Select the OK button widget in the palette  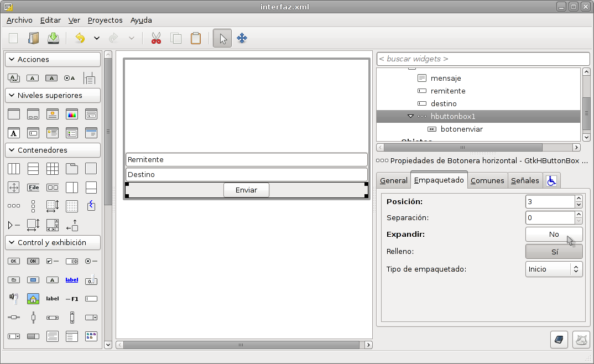tap(14, 261)
